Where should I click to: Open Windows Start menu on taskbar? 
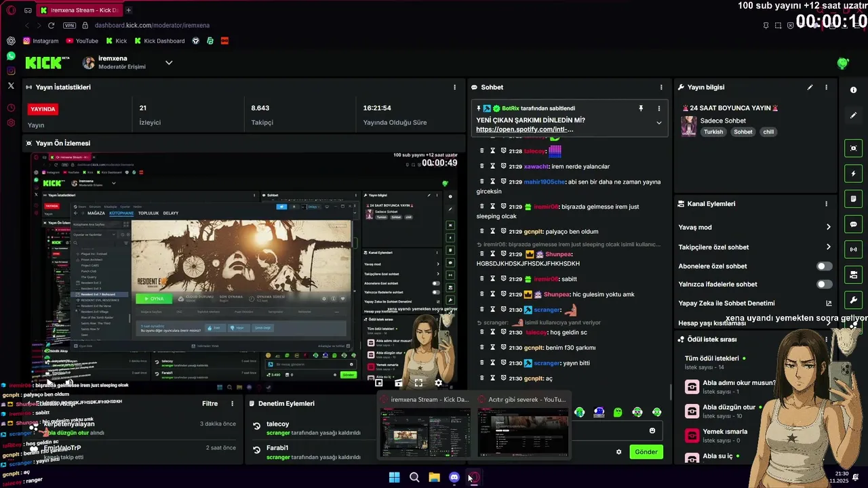pos(394,477)
